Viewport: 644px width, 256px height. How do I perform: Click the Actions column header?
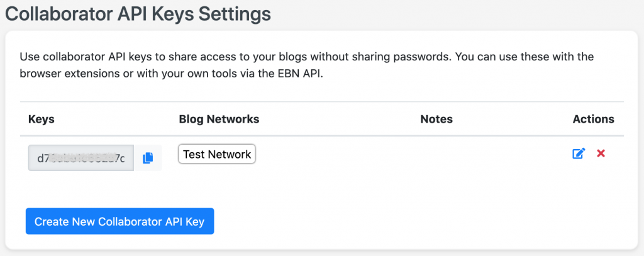(594, 119)
